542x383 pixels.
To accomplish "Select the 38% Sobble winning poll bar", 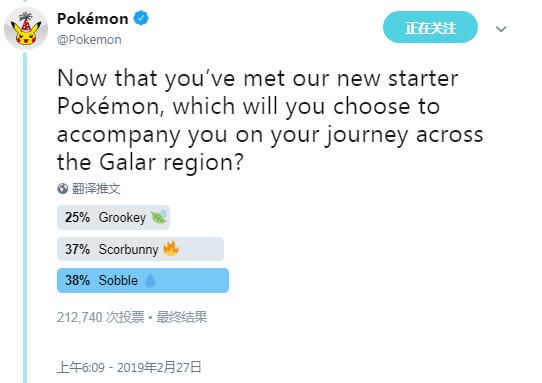I will coord(143,280).
